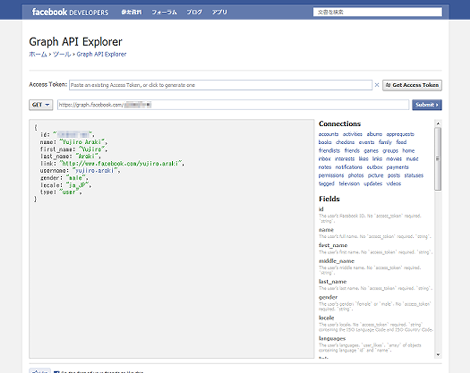Select the games connection
The height and width of the screenshot is (373, 470).
click(371, 151)
